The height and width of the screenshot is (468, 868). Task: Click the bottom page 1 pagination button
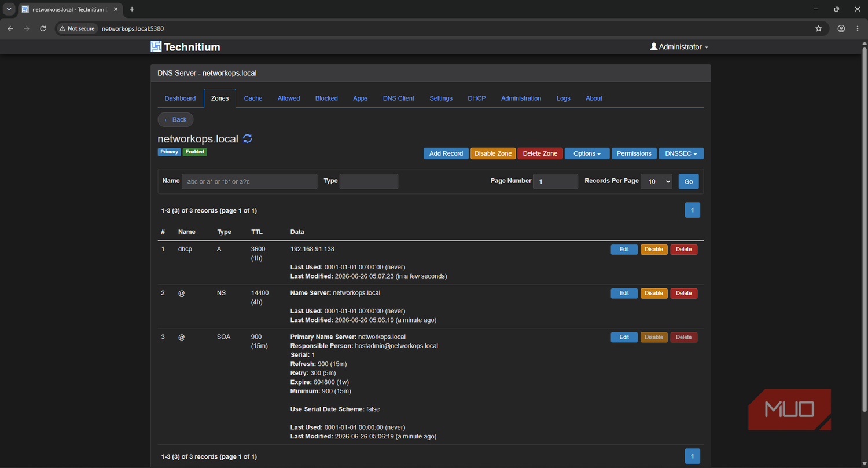point(693,456)
